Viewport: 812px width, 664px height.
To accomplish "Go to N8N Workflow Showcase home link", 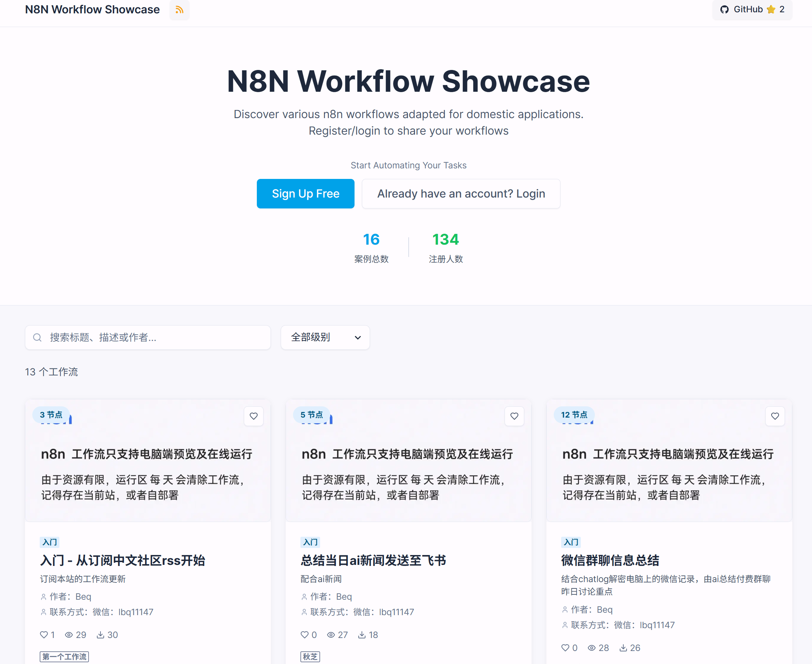I will (x=92, y=9).
